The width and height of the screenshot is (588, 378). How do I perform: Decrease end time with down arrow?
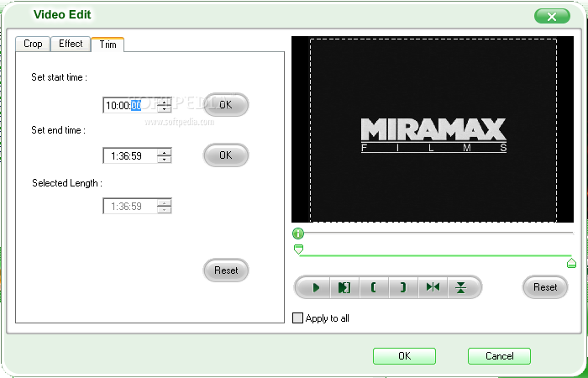(x=165, y=159)
